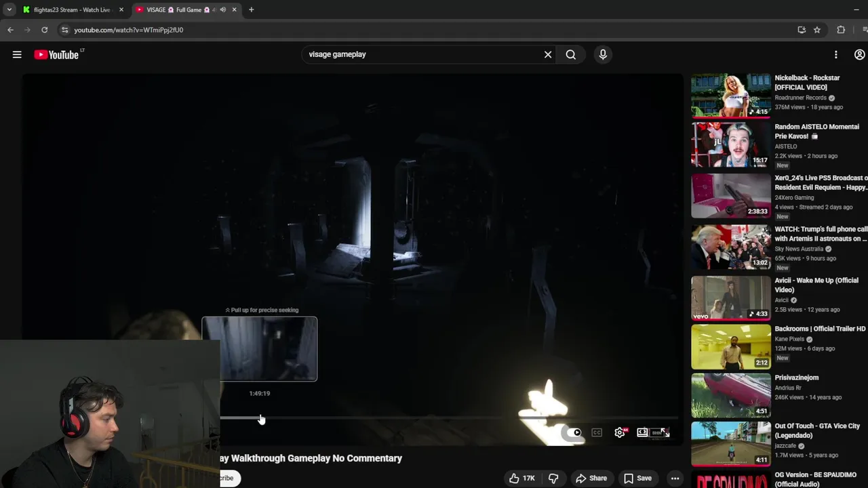
Task: Switch to theater mode in player
Action: tap(642, 432)
